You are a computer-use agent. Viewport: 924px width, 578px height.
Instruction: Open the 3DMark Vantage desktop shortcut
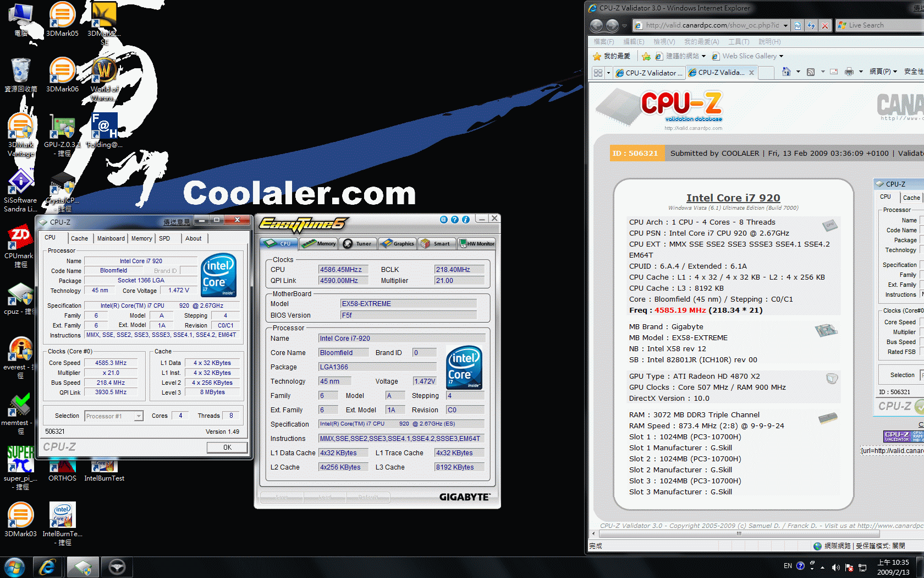point(21,135)
